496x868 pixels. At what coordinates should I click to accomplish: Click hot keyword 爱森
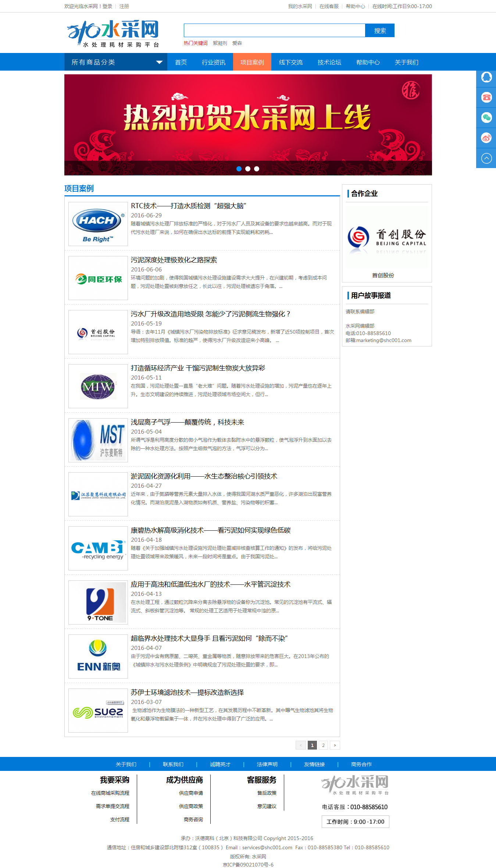[x=237, y=43]
